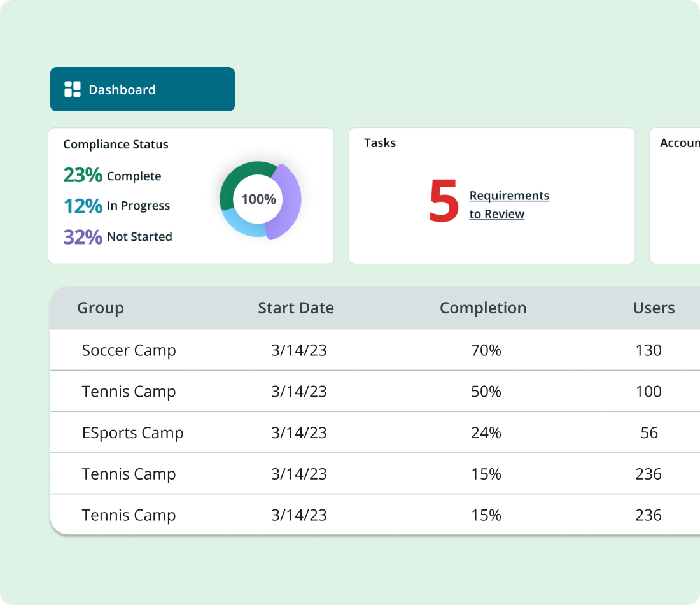Sort by the Completion column header
700x605 pixels.
pos(482,308)
